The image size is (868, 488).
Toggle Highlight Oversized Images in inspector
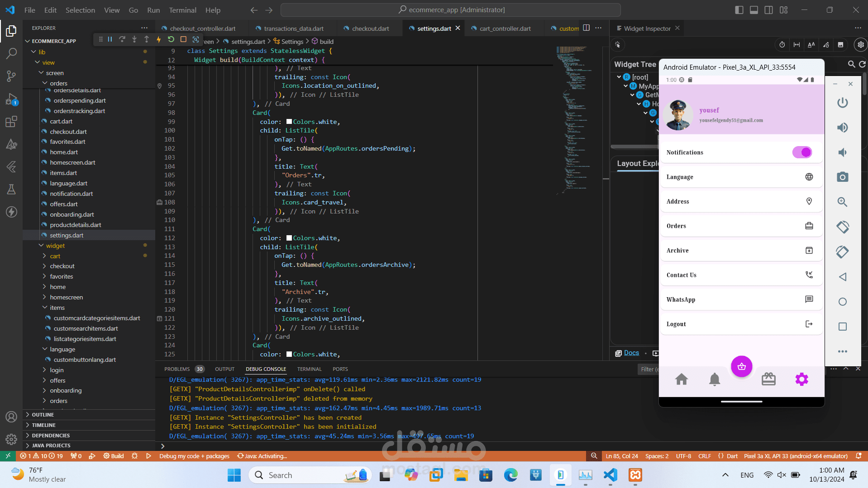tap(840, 45)
